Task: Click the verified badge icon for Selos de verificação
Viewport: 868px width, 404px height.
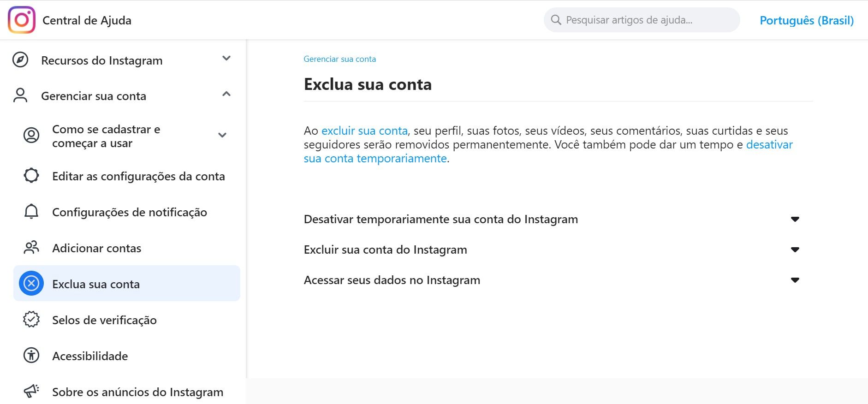Action: pos(31,319)
